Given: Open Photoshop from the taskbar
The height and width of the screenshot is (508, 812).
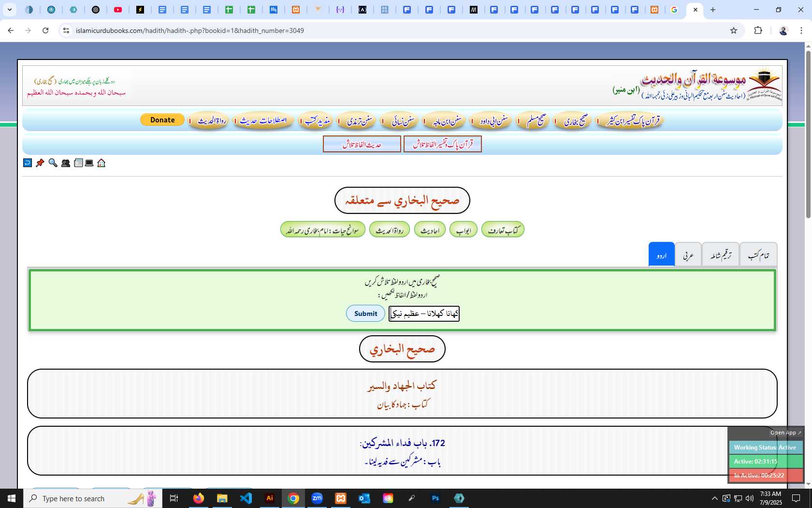Looking at the screenshot, I should pyautogui.click(x=435, y=498).
